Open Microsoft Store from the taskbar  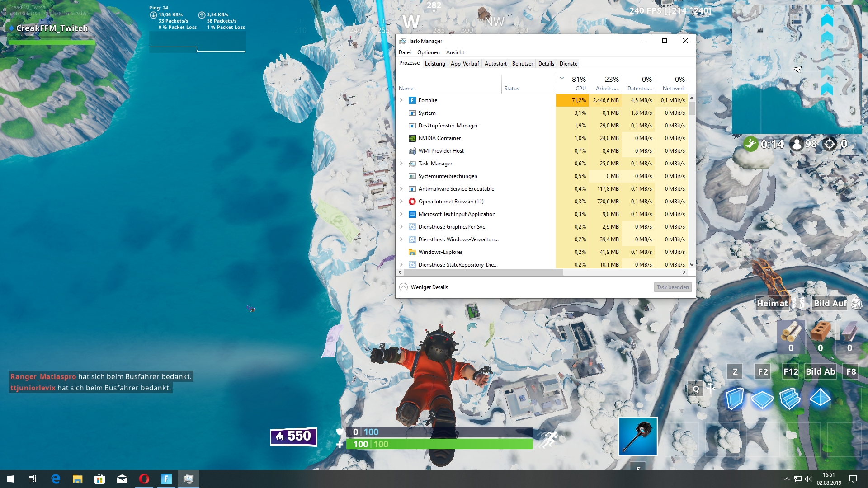pos(100,479)
